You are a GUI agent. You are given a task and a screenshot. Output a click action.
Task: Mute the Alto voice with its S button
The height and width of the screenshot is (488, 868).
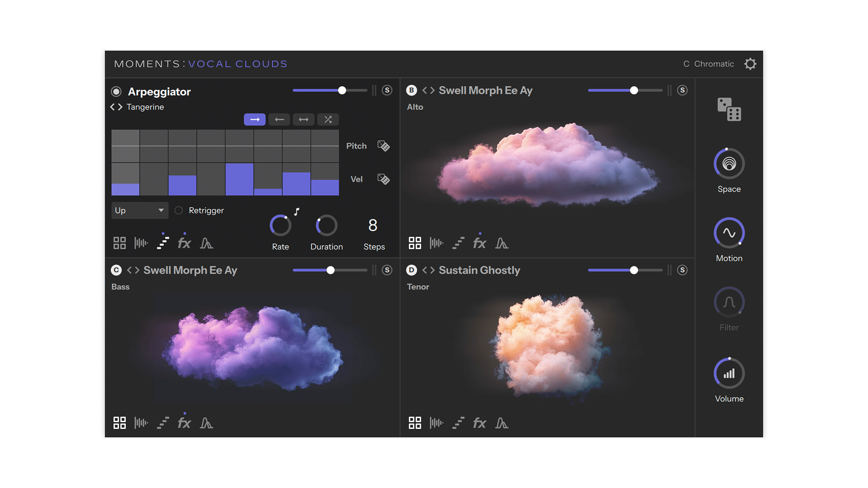pyautogui.click(x=682, y=90)
